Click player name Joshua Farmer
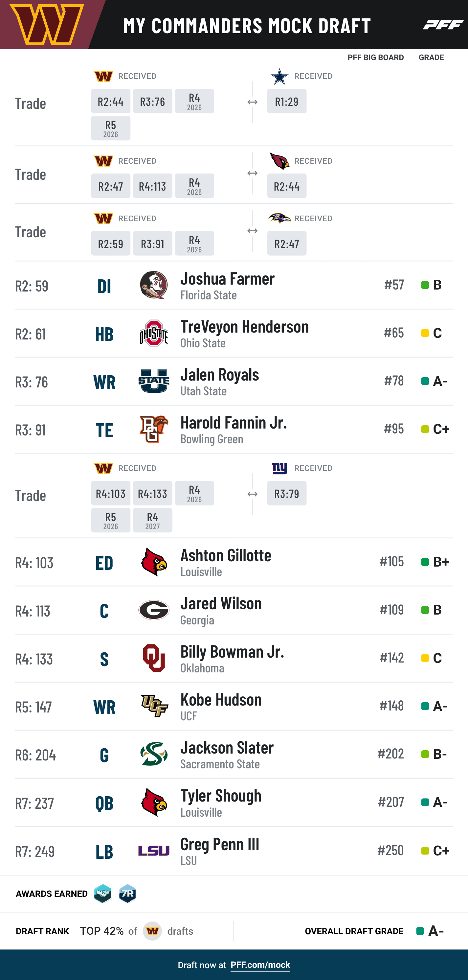 click(227, 278)
